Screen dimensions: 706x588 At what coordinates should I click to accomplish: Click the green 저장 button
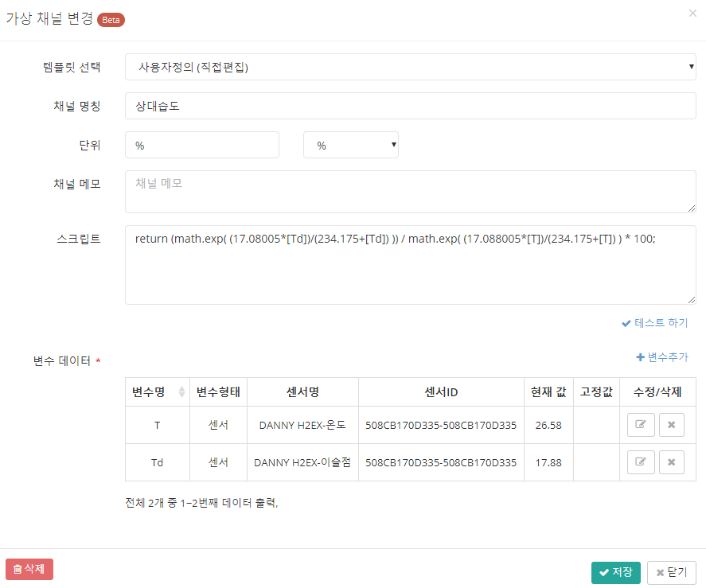(x=615, y=572)
